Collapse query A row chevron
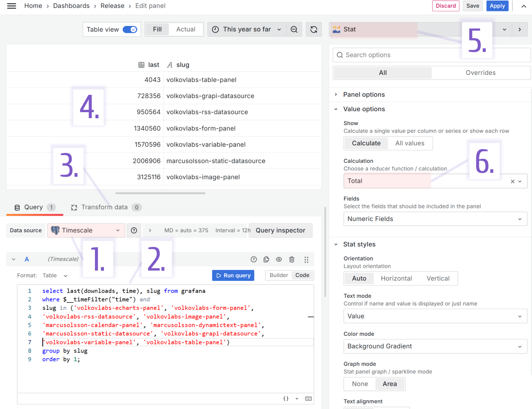Screen dimensions: 532x409 14,259
